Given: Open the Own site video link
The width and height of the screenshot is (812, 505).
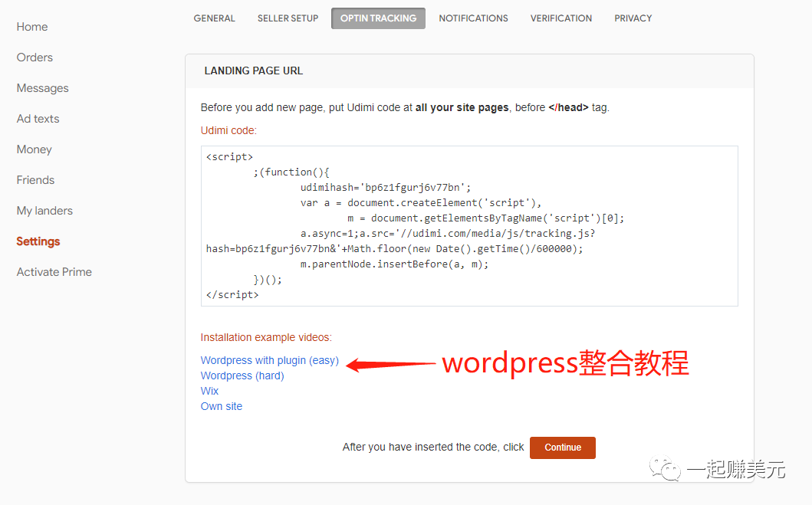Looking at the screenshot, I should [x=222, y=406].
